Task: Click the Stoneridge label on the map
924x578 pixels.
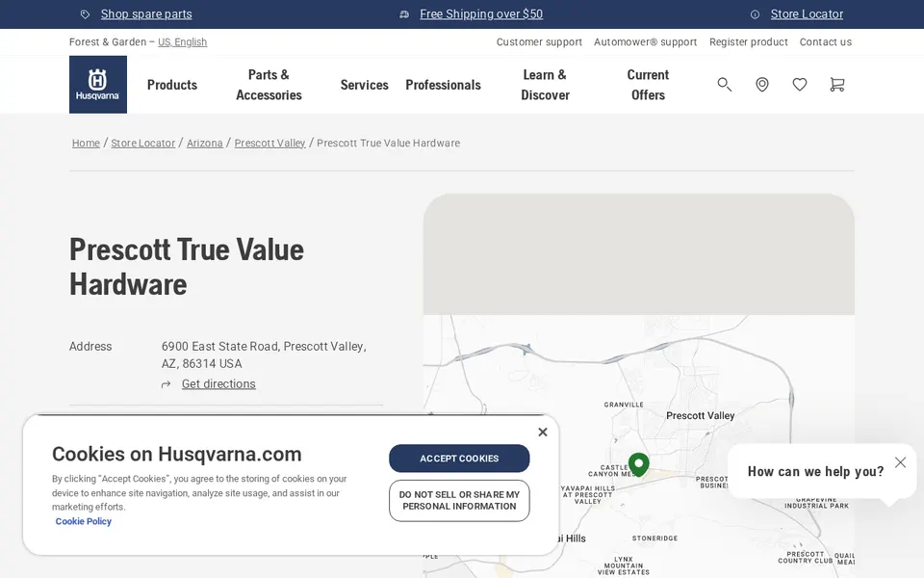Action: coord(654,539)
